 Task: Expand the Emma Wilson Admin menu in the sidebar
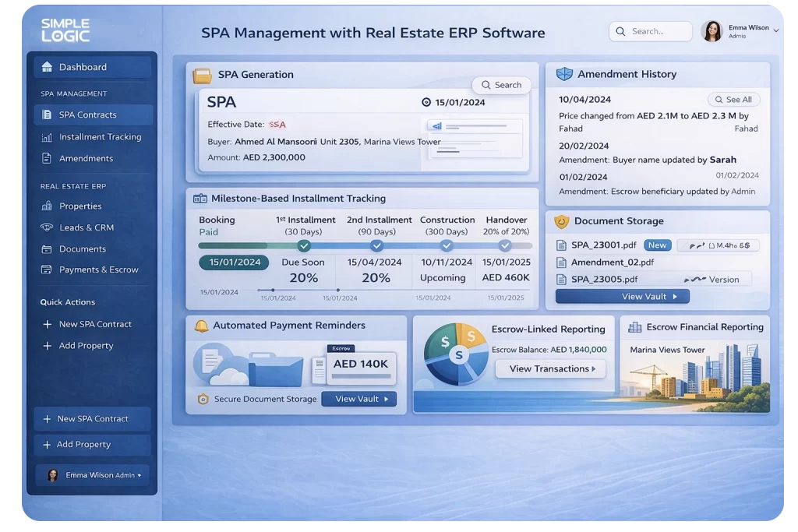click(x=92, y=474)
